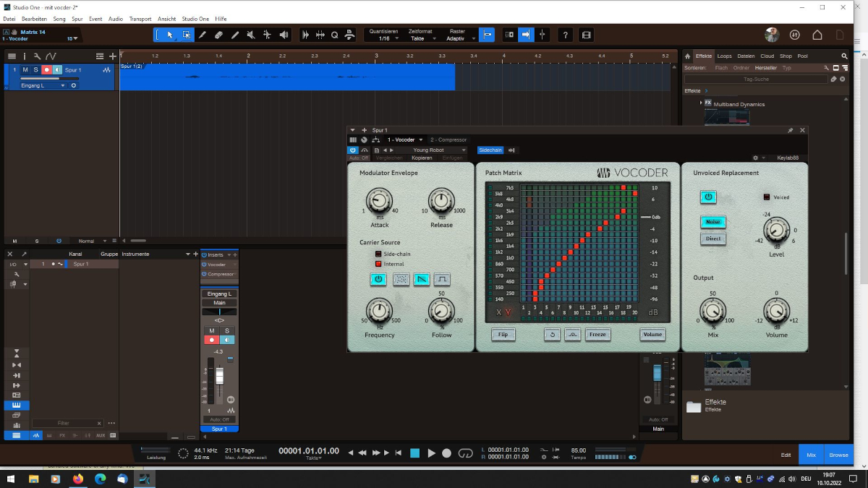
Task: Click the Freeze button in Vocoder
Action: [598, 335]
